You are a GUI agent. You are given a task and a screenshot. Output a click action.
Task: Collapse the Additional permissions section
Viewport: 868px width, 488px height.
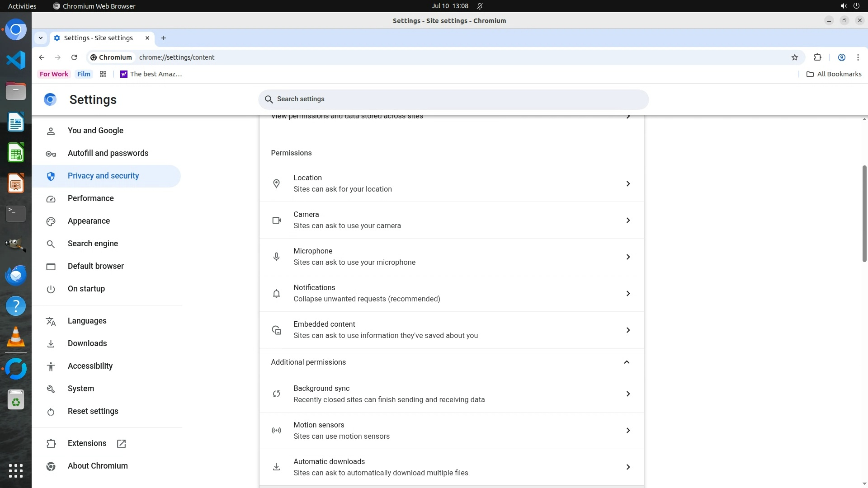[627, 362]
